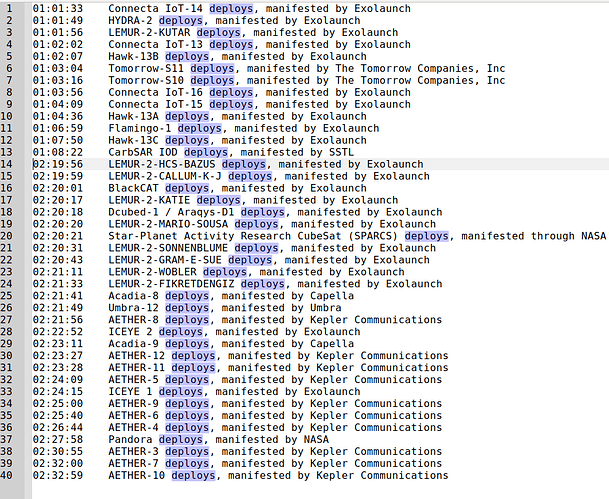Click the text (SPARCS) on line 20
The image size is (609, 499).
point(373,236)
